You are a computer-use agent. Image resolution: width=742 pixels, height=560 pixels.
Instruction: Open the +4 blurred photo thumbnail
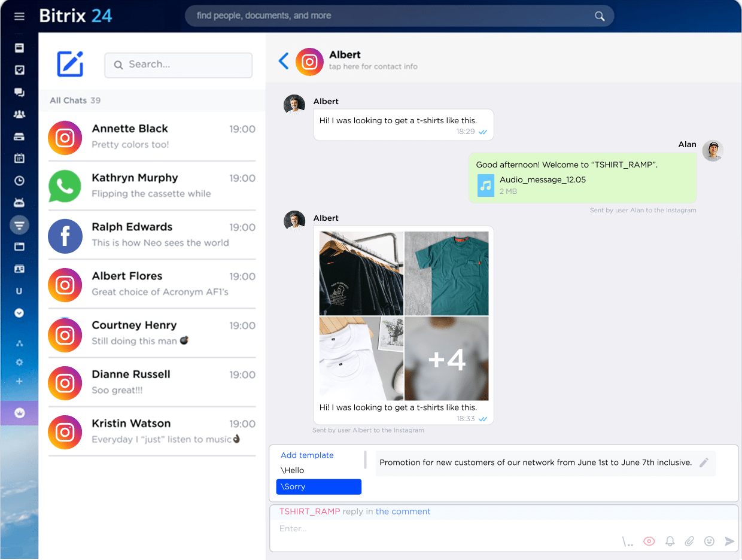coord(446,359)
